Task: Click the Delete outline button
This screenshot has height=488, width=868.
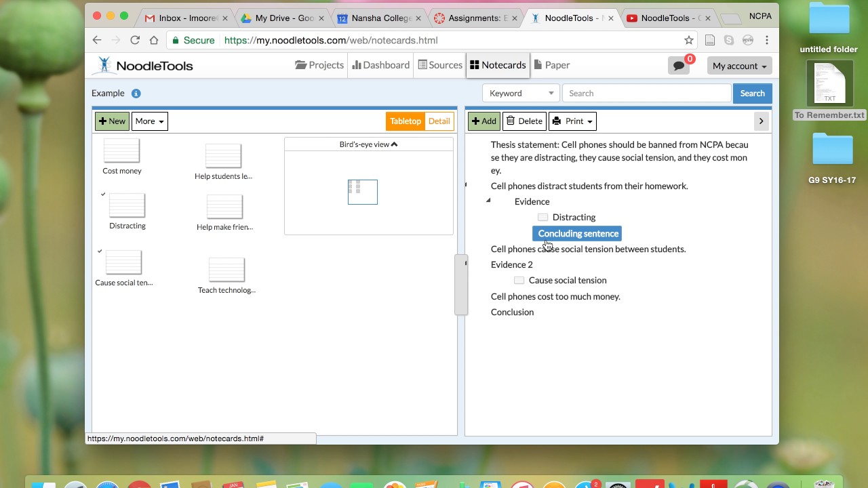Action: click(524, 121)
